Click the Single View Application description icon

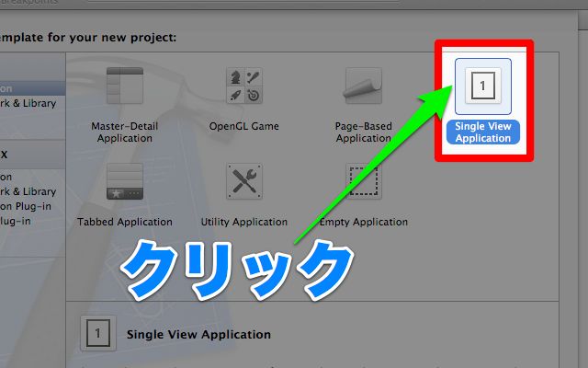[98, 333]
